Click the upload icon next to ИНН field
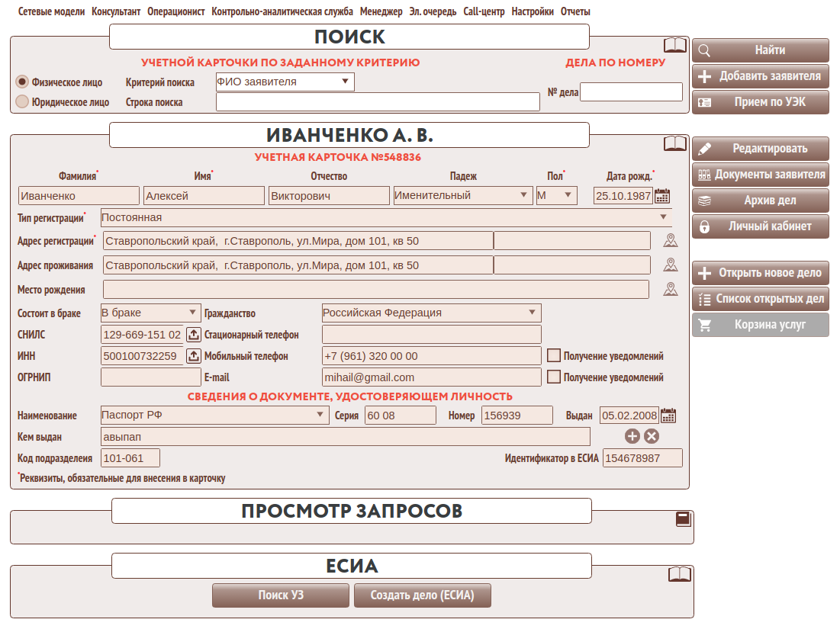The image size is (840, 629). tap(193, 356)
